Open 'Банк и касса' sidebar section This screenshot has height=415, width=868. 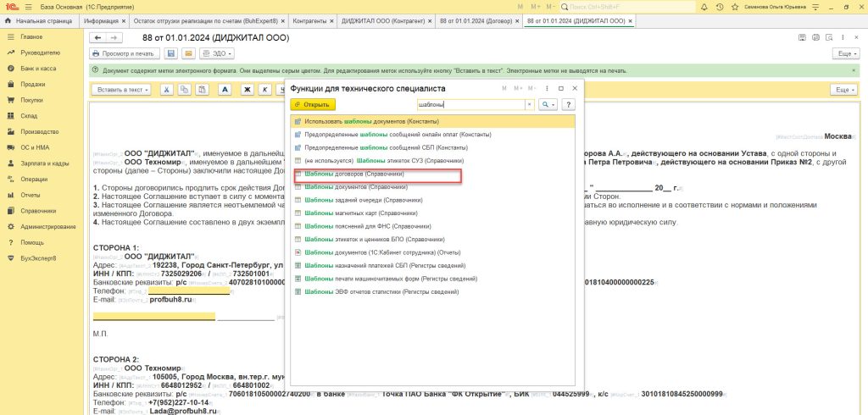point(38,69)
